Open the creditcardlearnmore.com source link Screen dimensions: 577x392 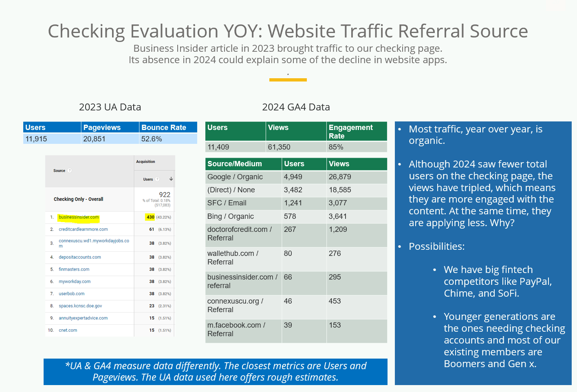tap(83, 229)
